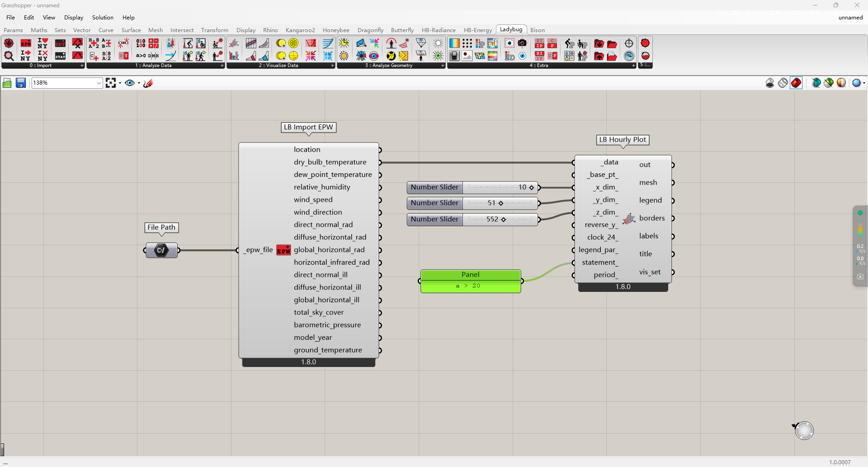Select the green Panel header
Viewport: 868px width, 467px height.
pyautogui.click(x=471, y=275)
